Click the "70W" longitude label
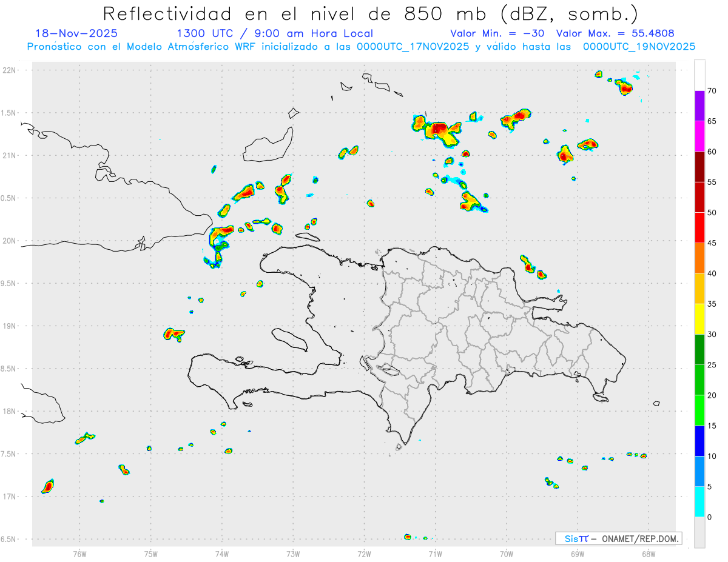Screen dimensions: 728x562 pos(506,554)
